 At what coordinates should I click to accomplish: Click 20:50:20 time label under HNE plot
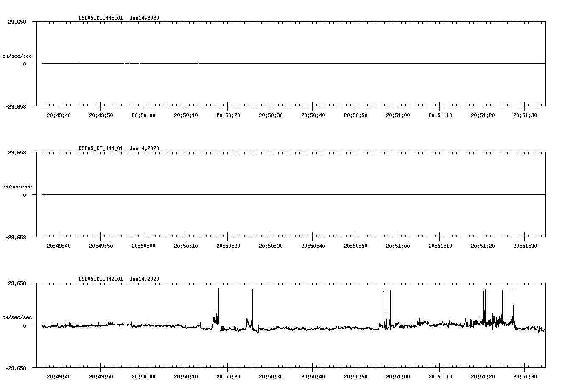click(x=228, y=115)
